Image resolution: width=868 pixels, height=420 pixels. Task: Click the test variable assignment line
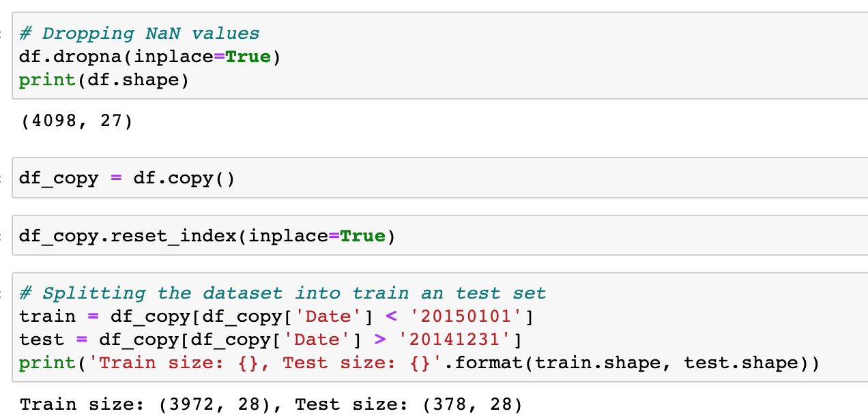270,340
